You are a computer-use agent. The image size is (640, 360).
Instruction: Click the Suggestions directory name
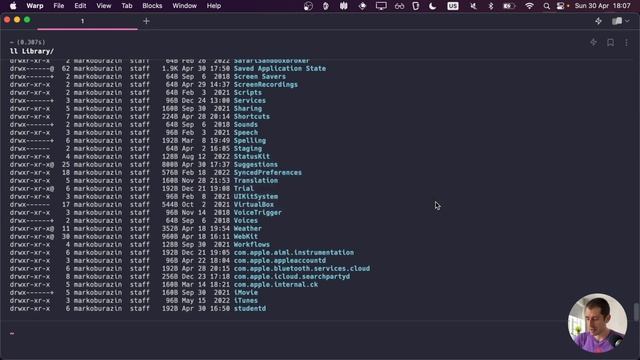click(x=256, y=164)
